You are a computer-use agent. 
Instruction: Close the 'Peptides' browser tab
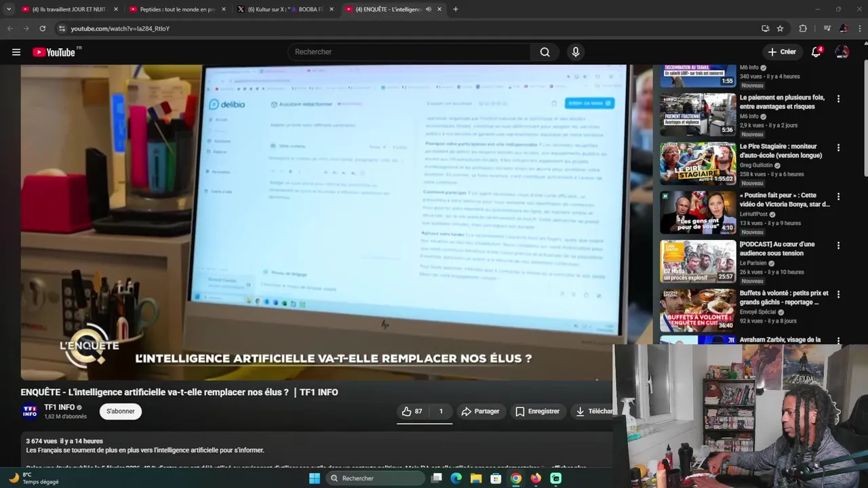224,9
